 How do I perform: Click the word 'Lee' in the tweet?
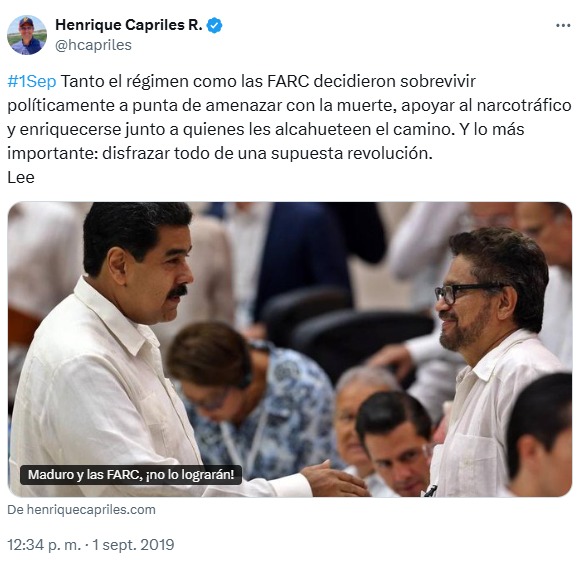click(x=21, y=178)
